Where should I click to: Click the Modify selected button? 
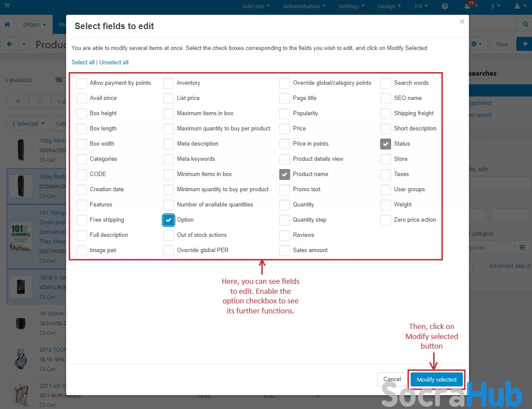[437, 379]
